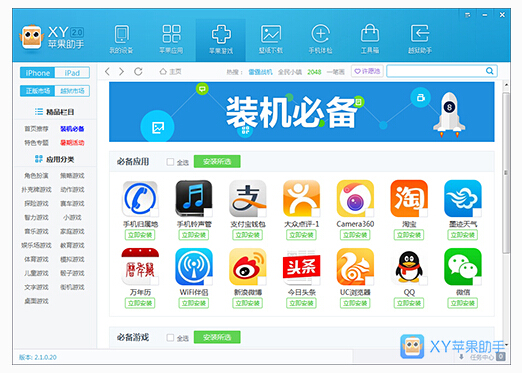Select the 苹果游戏 games tab
522x373 pixels.
[221, 40]
